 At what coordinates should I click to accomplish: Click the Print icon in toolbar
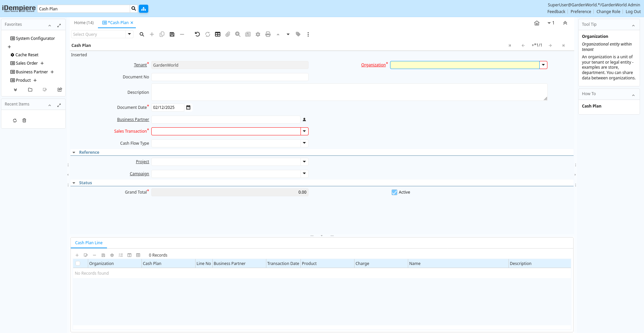(x=268, y=34)
